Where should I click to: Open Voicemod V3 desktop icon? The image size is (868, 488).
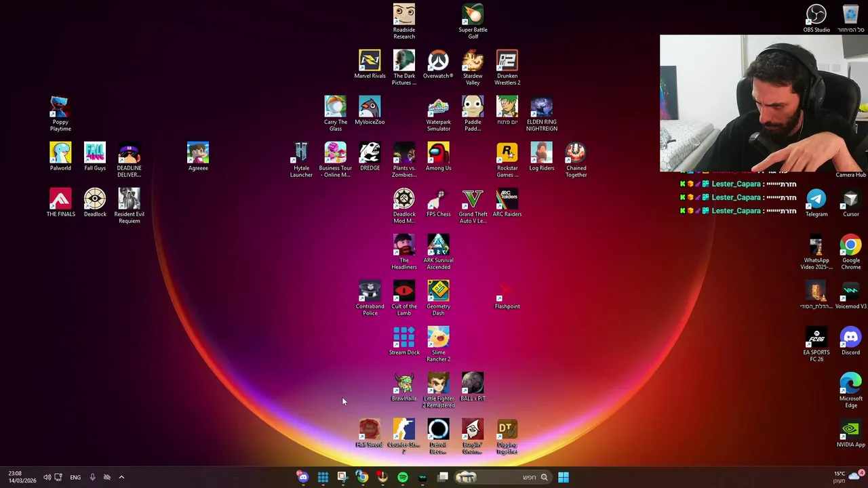850,295
